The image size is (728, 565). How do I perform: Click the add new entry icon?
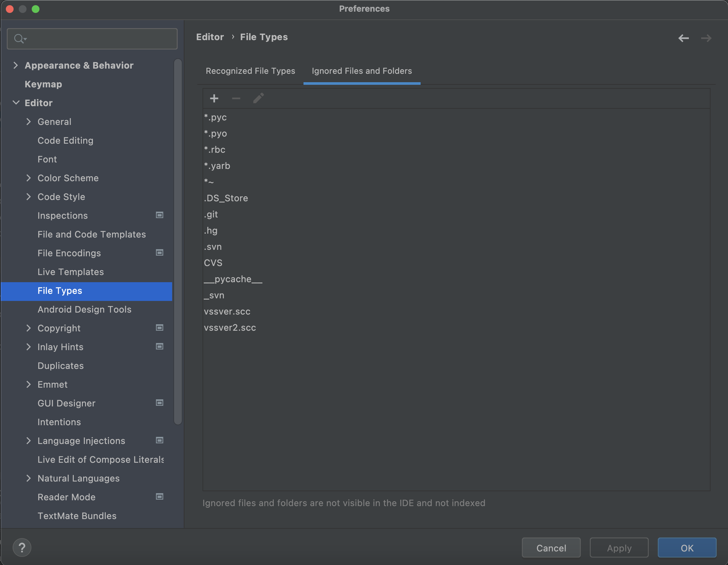(214, 98)
